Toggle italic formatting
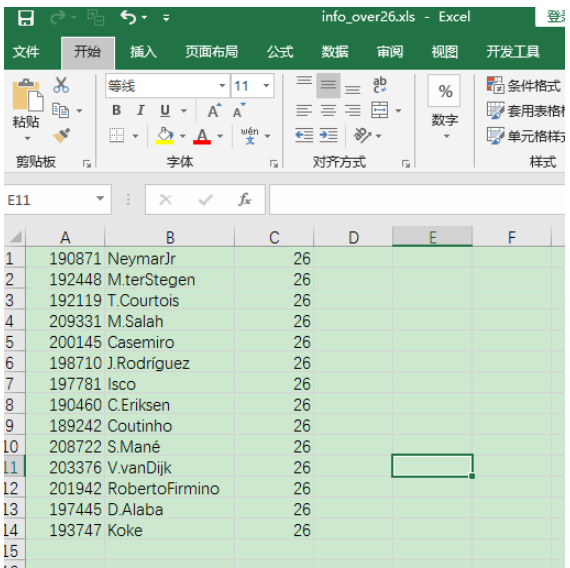The image size is (570, 568). (x=141, y=110)
